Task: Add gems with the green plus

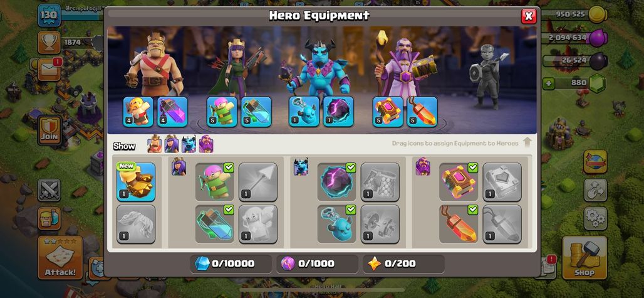Action: 548,84
